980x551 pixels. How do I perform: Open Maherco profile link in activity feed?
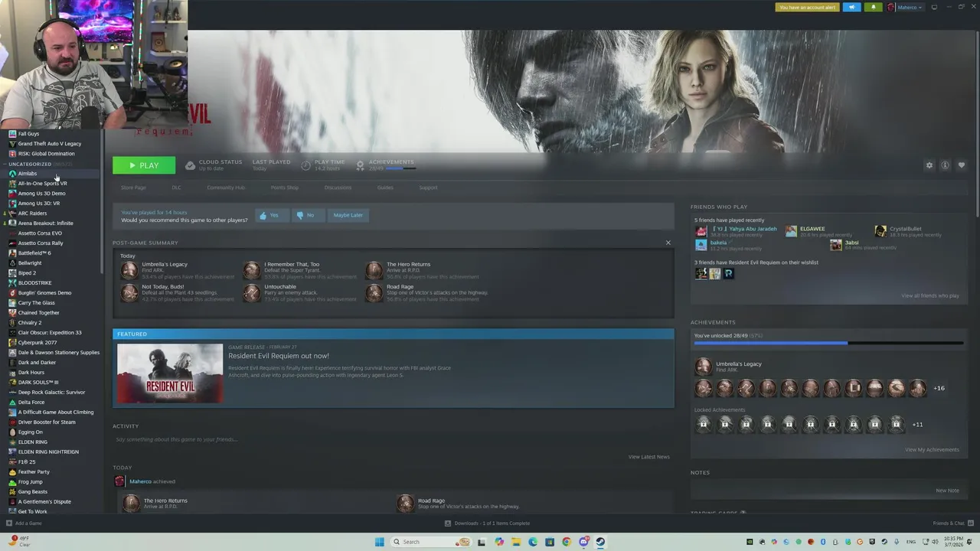coord(140,481)
